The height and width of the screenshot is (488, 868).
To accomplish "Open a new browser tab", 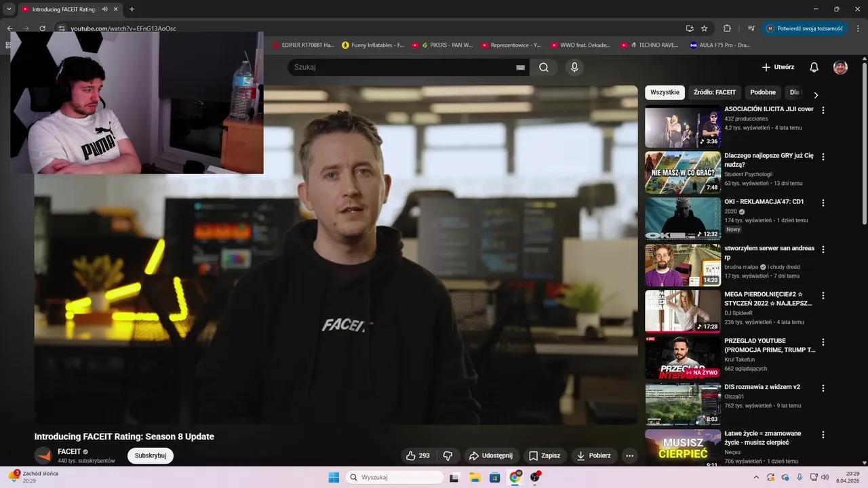I will (132, 9).
